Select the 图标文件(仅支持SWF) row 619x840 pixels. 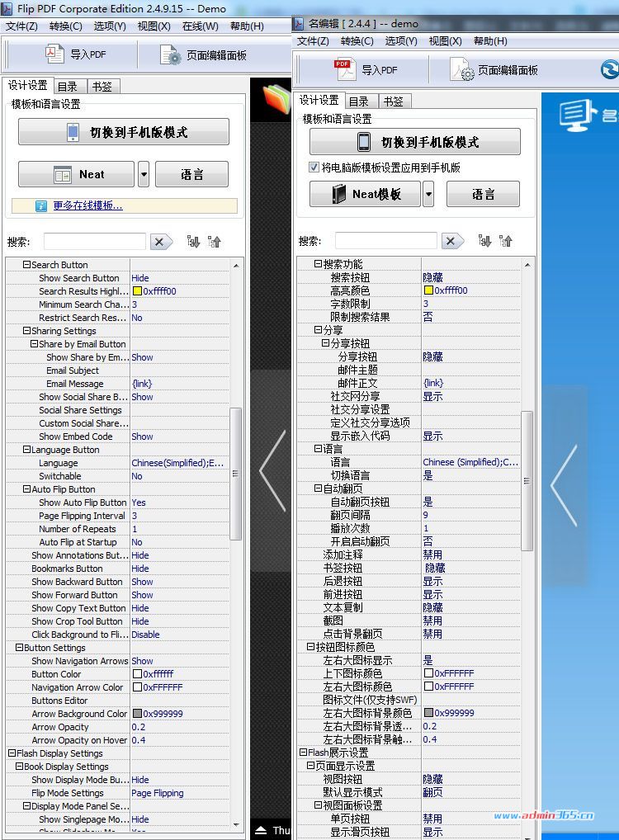[x=409, y=700]
